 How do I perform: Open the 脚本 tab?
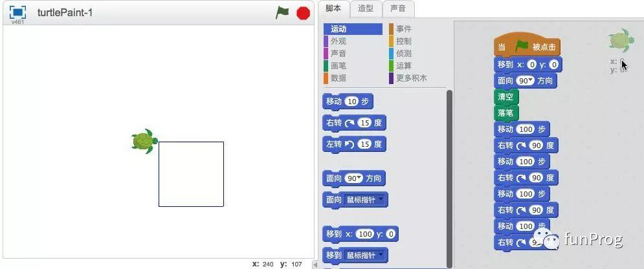tap(333, 8)
